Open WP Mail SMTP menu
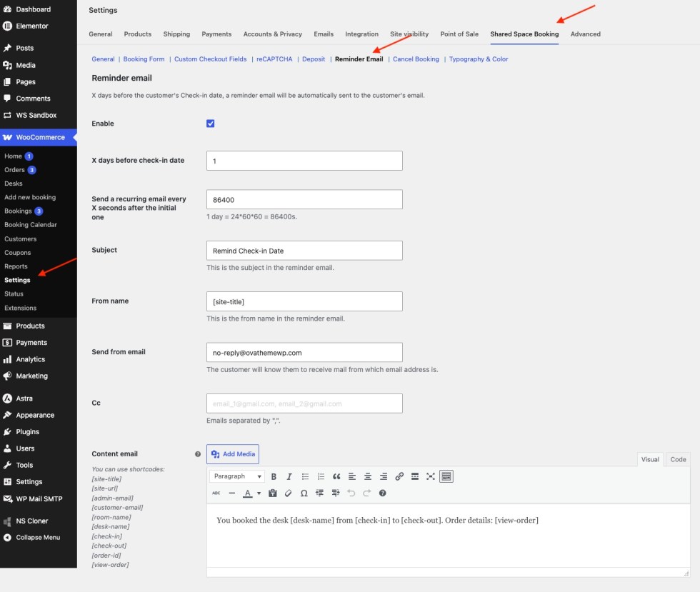The height and width of the screenshot is (592, 700). (x=39, y=498)
